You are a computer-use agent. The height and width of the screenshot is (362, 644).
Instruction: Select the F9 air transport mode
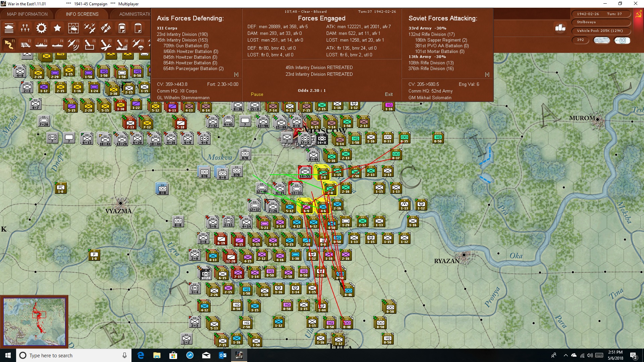138,44
